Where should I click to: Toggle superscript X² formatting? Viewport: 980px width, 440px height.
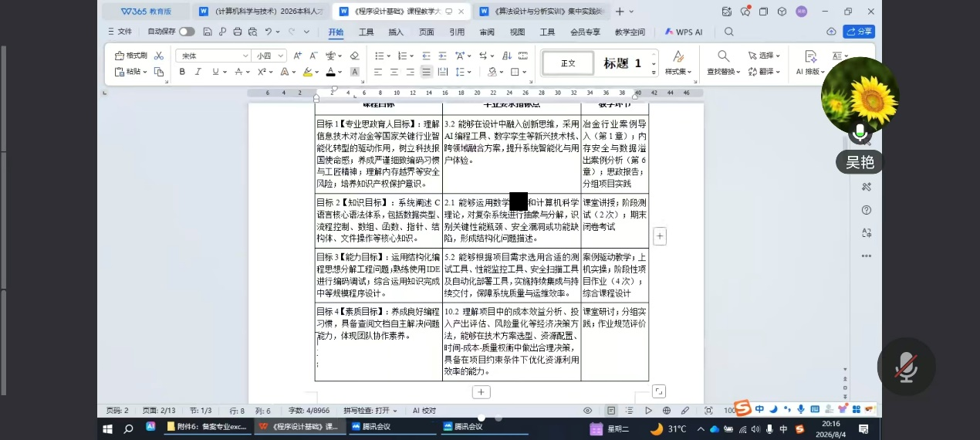click(x=262, y=72)
